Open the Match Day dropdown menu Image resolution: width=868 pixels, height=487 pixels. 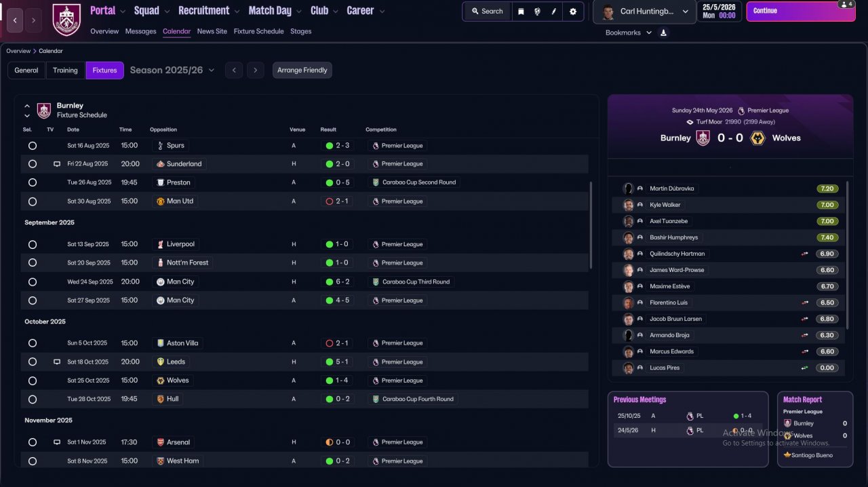275,11
